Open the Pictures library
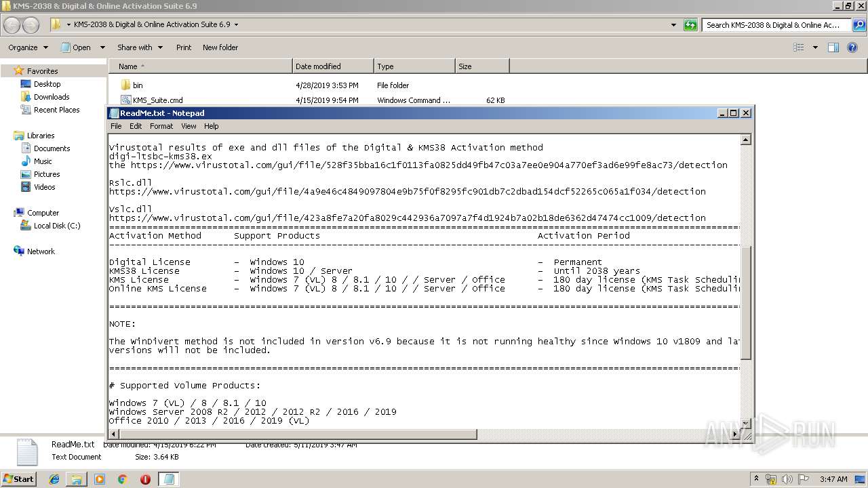The height and width of the screenshot is (488, 868). 47,174
